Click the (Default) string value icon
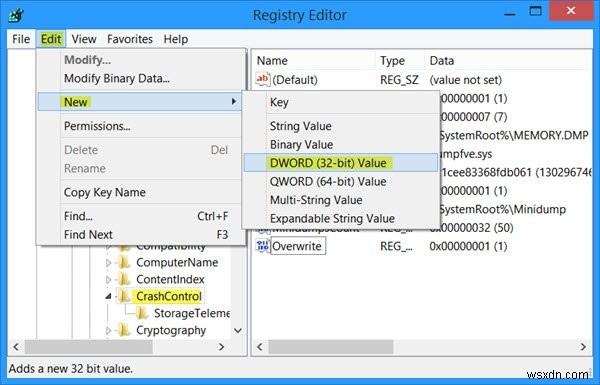This screenshot has height=385, width=600. click(263, 80)
